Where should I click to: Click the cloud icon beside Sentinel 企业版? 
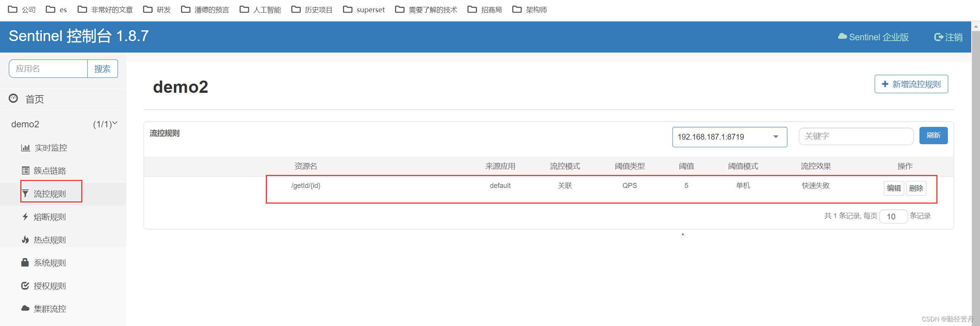point(843,36)
